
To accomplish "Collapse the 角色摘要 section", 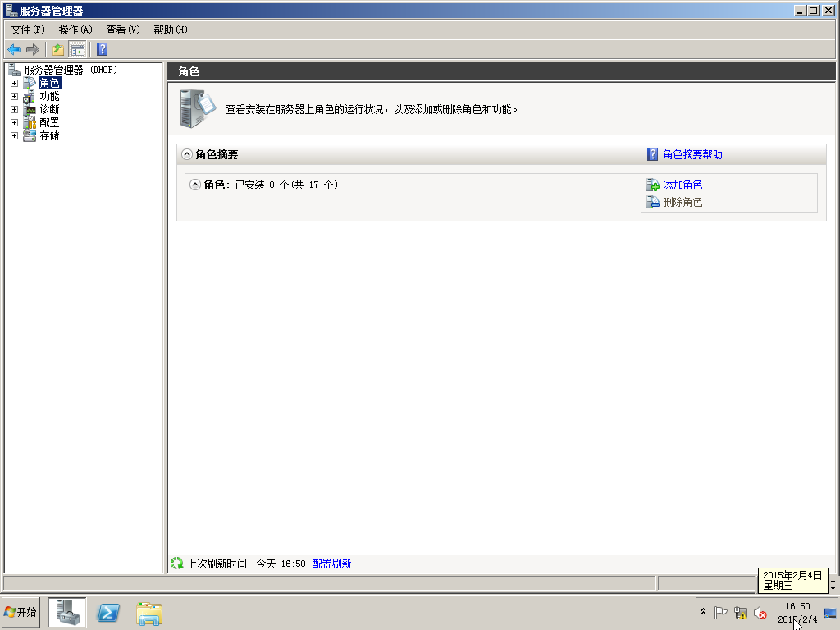I will (187, 154).
